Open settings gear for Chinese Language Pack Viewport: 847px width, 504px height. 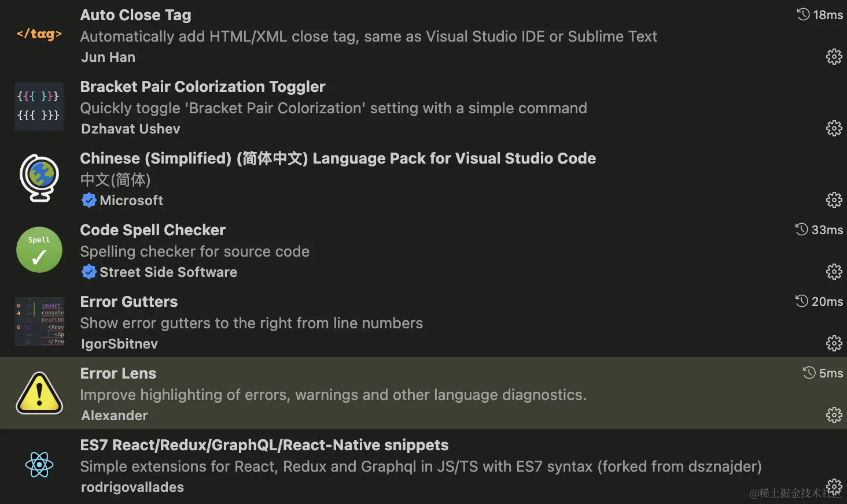(x=834, y=200)
